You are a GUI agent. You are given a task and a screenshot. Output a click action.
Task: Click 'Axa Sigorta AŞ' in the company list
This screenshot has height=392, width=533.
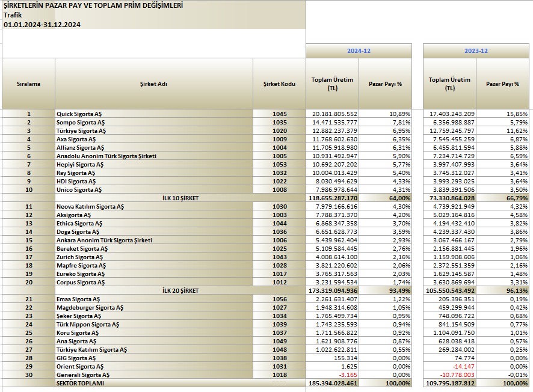click(x=153, y=139)
